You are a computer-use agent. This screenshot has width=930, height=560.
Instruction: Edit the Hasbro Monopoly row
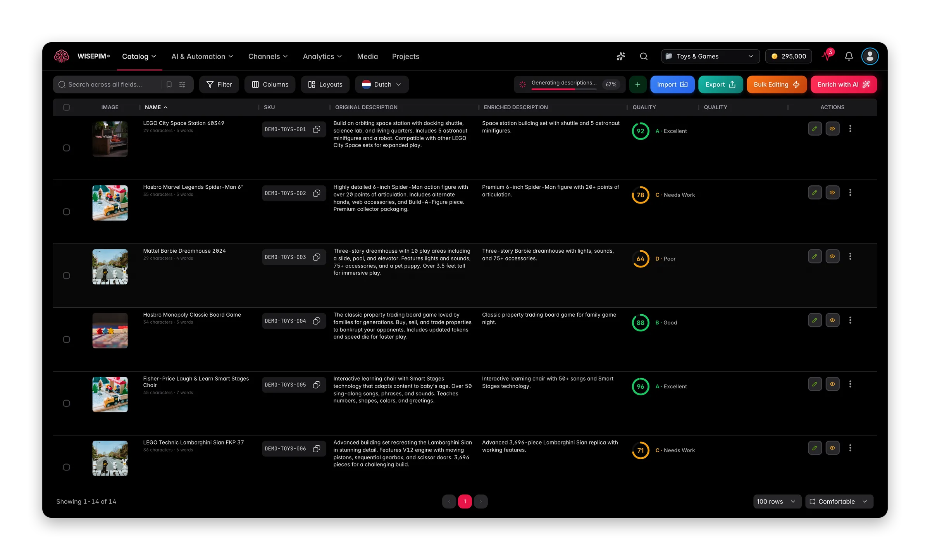coord(815,320)
